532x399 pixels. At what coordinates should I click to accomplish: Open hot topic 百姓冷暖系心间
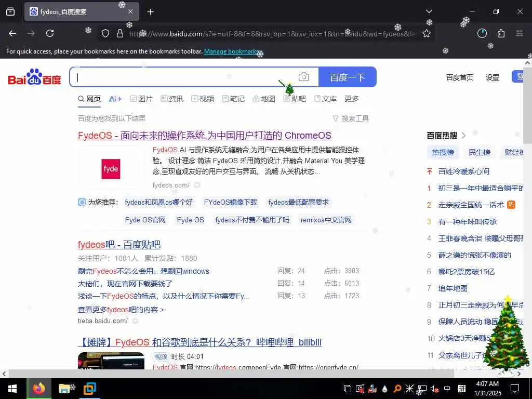(463, 171)
